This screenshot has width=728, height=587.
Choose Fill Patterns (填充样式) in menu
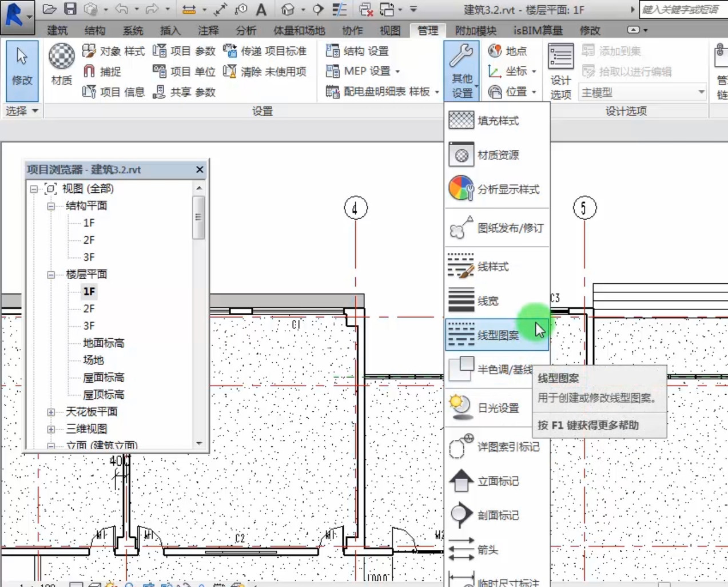click(497, 121)
